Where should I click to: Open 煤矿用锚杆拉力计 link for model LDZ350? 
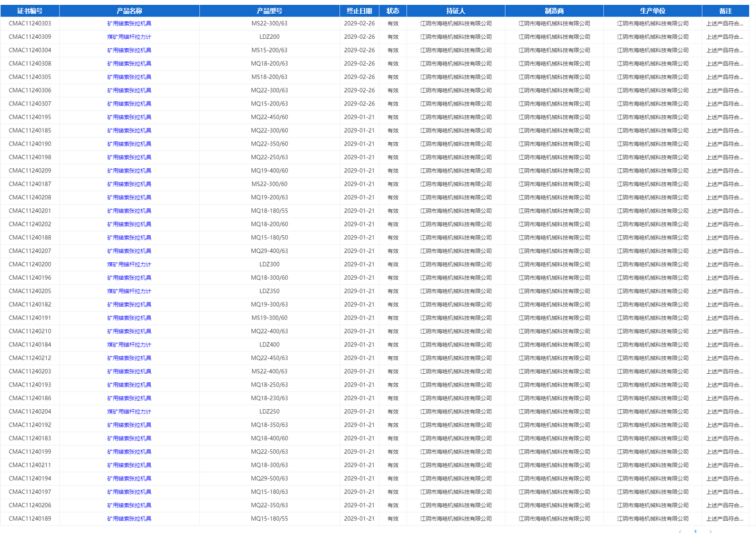129,292
